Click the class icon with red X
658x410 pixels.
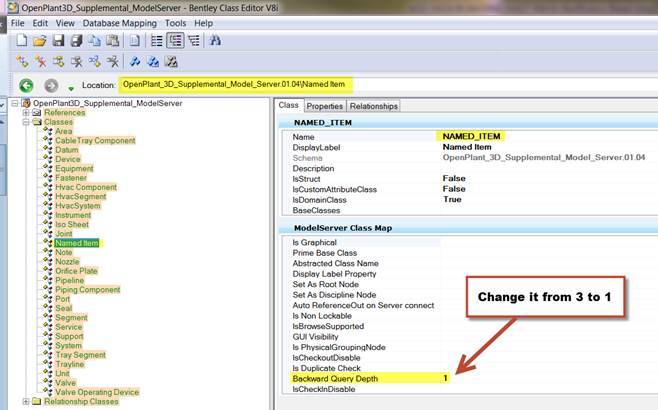tap(40, 62)
